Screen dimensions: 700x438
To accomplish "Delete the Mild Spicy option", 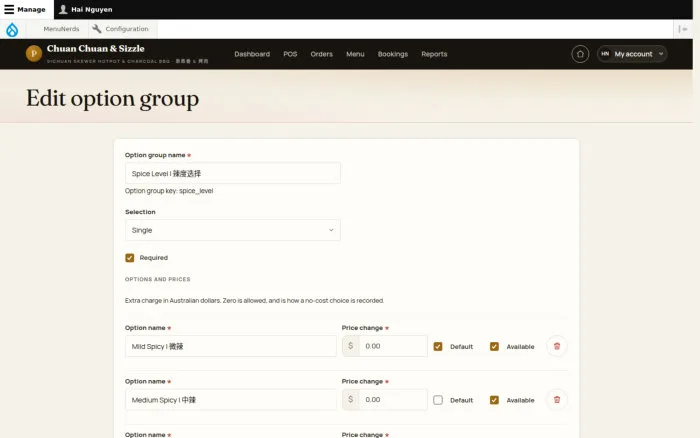I will coord(557,346).
